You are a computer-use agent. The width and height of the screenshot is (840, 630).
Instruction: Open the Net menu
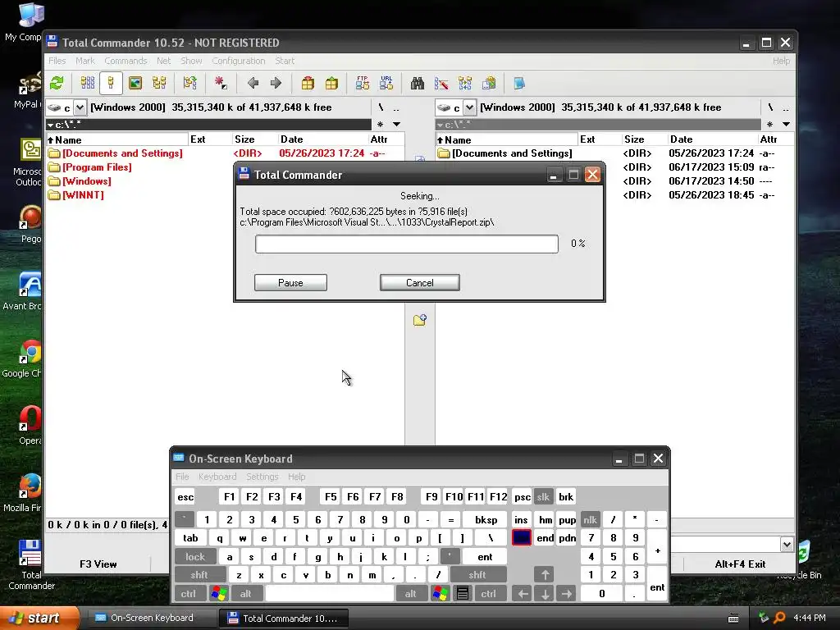coord(163,61)
